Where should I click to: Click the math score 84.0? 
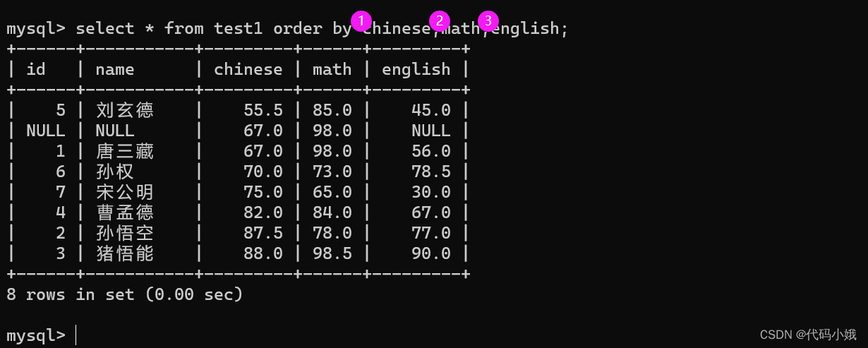332,212
